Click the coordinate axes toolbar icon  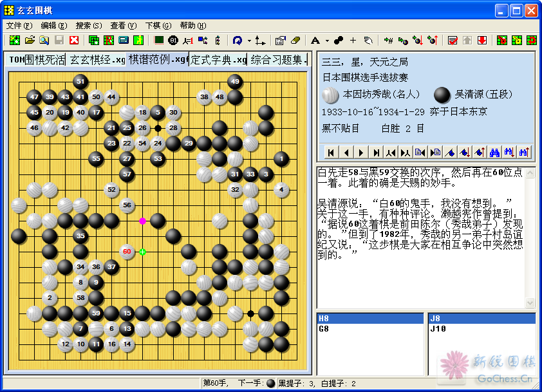pyautogui.click(x=260, y=40)
